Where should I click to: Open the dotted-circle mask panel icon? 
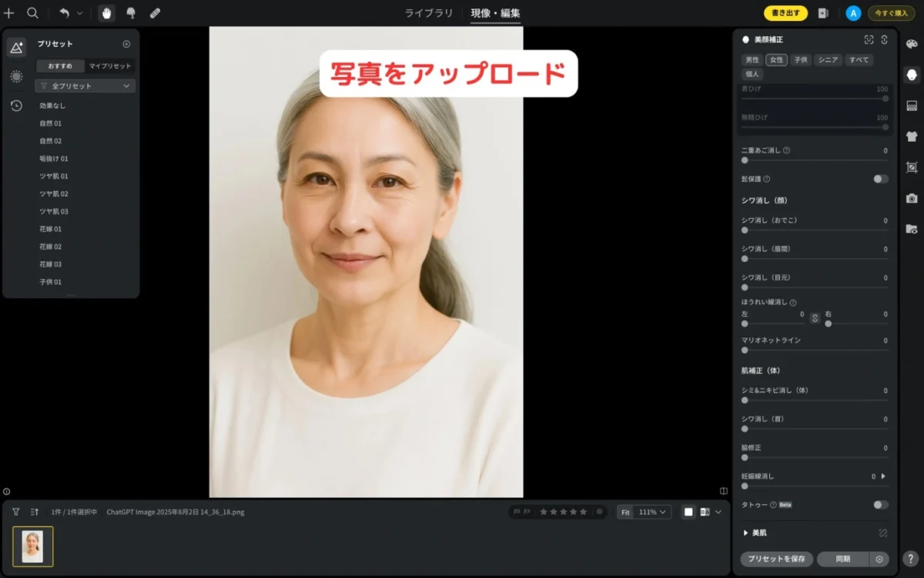(x=16, y=76)
